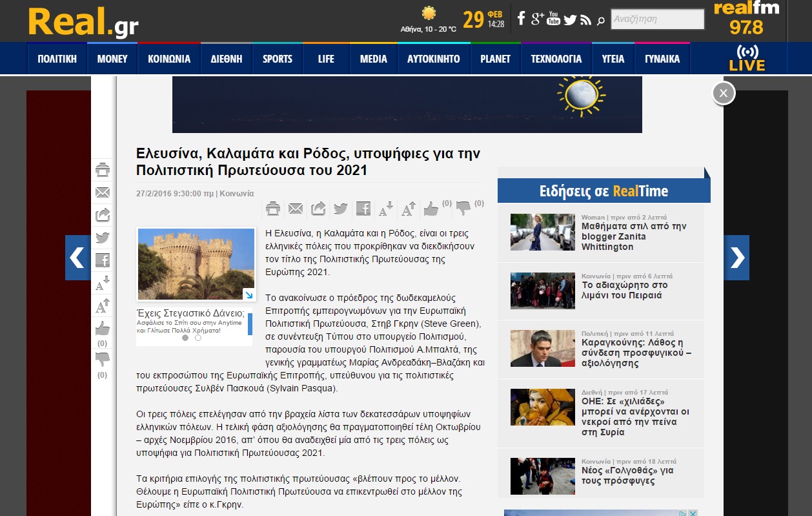Decrease font size in left sidebar

(x=103, y=282)
